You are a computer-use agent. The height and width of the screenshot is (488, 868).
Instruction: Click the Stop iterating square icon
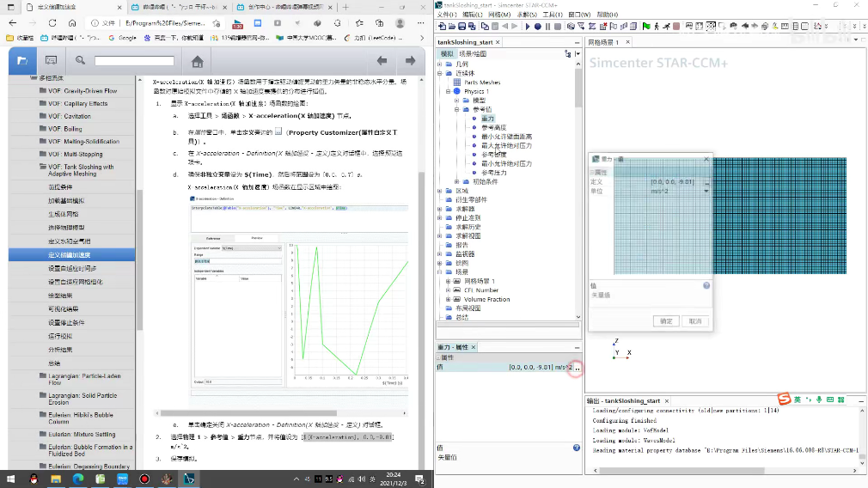[558, 26]
